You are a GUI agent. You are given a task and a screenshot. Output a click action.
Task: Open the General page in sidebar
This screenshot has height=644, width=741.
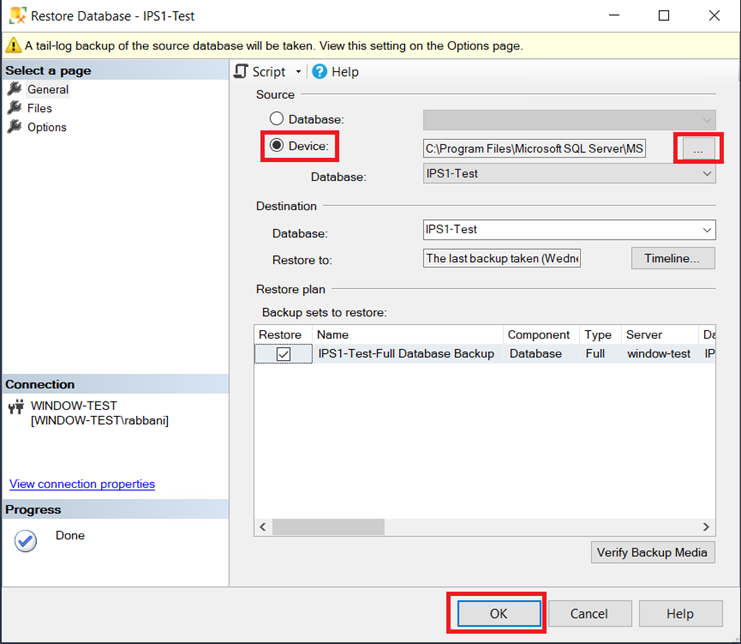47,89
